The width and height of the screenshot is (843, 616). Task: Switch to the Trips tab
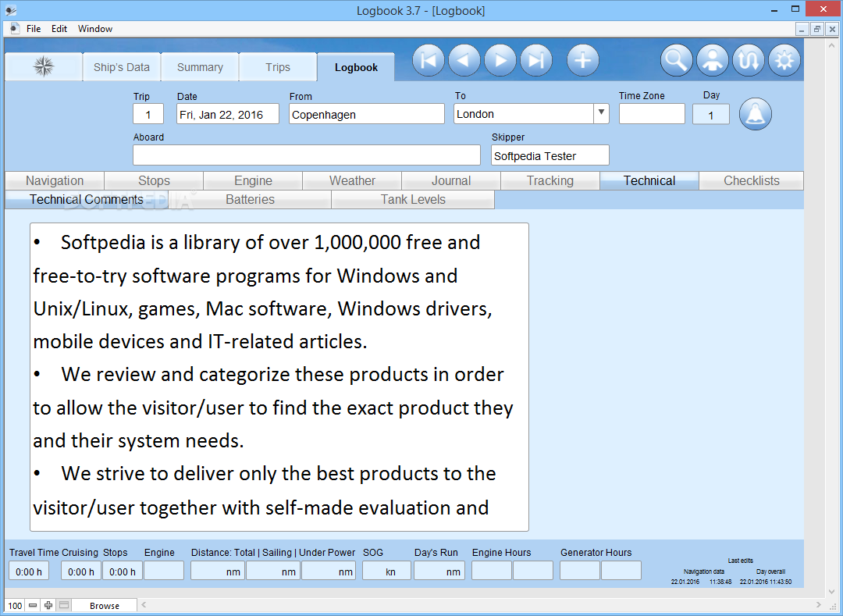(278, 66)
